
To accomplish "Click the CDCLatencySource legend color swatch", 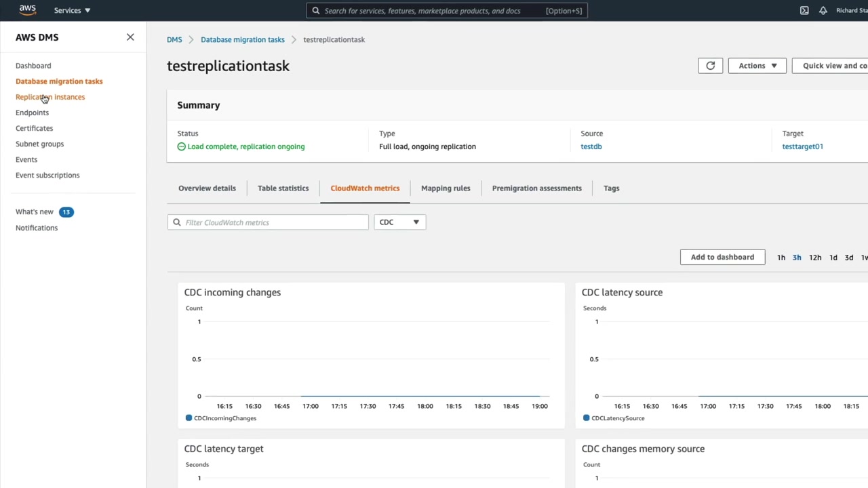I will (x=586, y=418).
